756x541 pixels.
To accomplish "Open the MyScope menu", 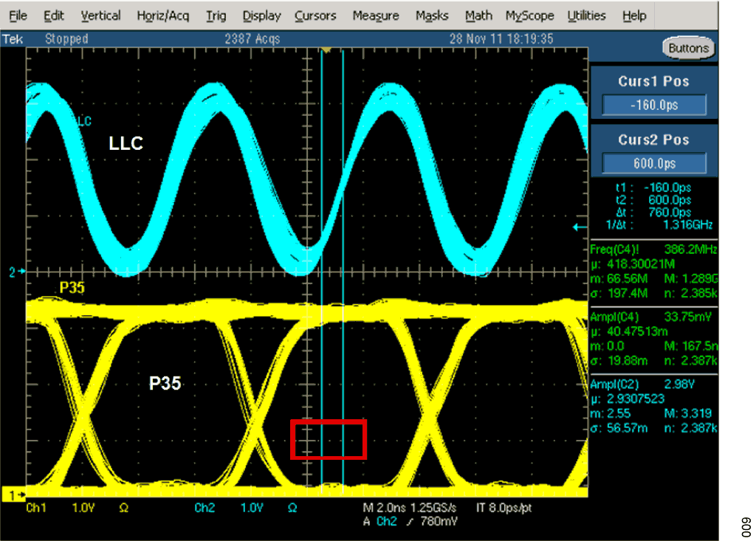I will [x=530, y=15].
